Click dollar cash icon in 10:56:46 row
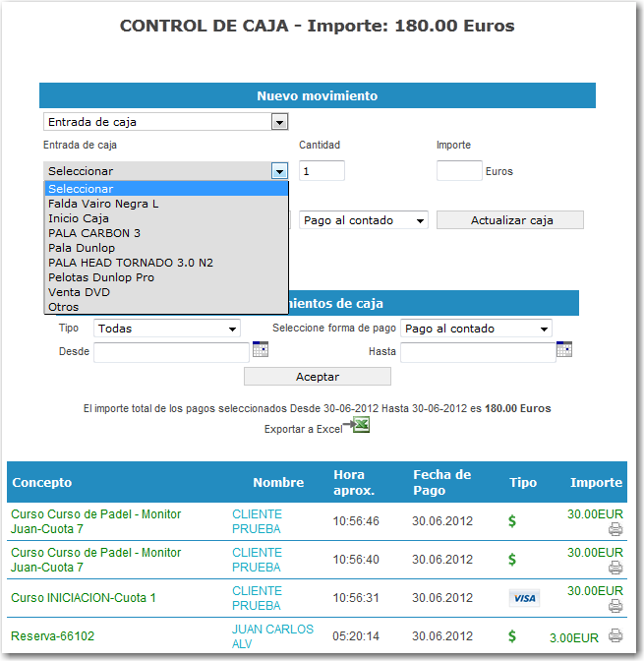 point(512,521)
